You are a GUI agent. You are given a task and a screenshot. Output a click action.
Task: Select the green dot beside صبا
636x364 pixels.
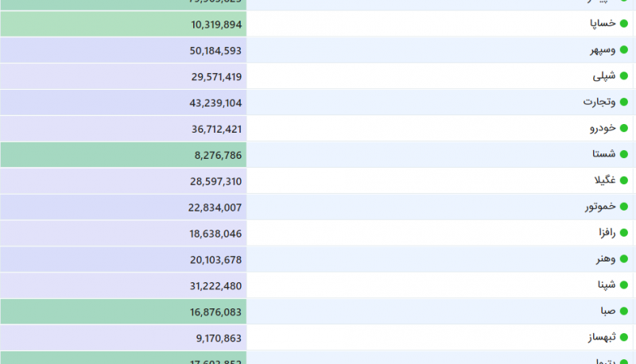(624, 312)
